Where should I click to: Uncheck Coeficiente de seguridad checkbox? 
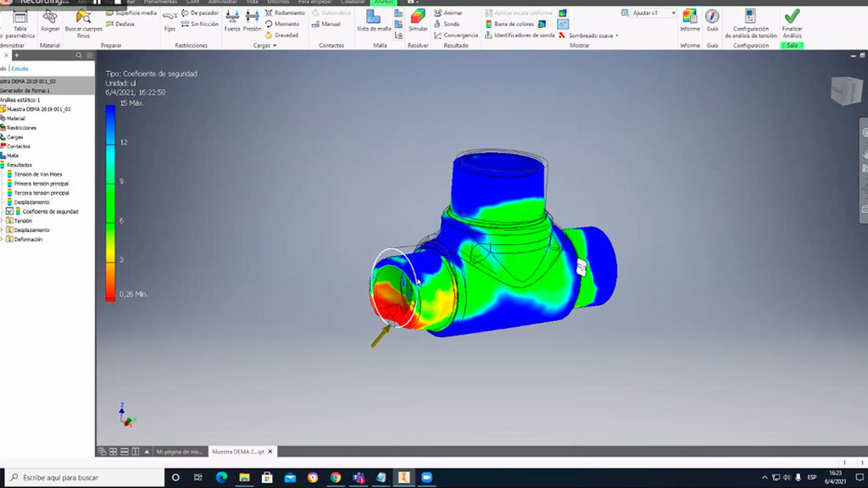(x=10, y=211)
